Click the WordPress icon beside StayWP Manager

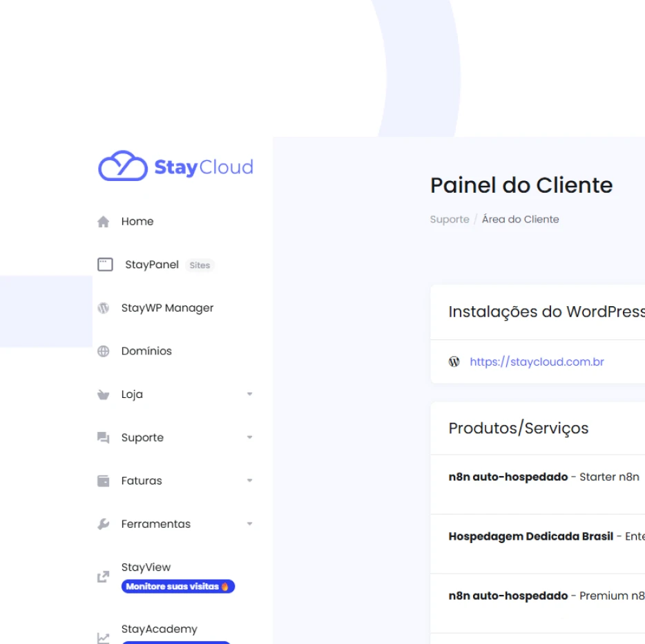(x=103, y=307)
